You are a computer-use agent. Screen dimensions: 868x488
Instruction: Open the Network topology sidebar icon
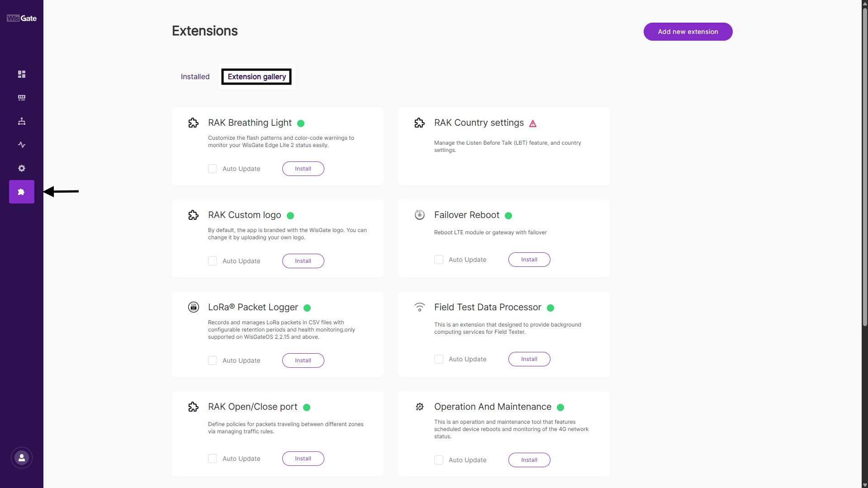pos(22,121)
